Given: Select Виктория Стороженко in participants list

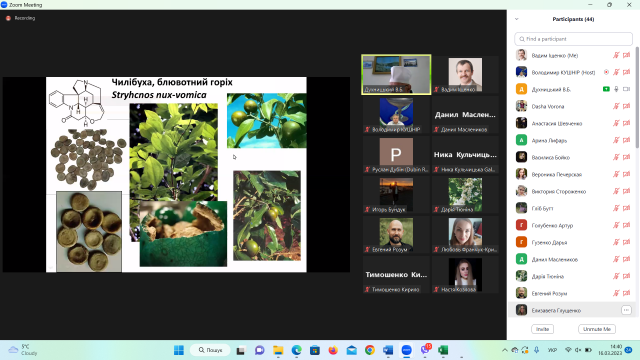Looking at the screenshot, I should pyautogui.click(x=573, y=191).
